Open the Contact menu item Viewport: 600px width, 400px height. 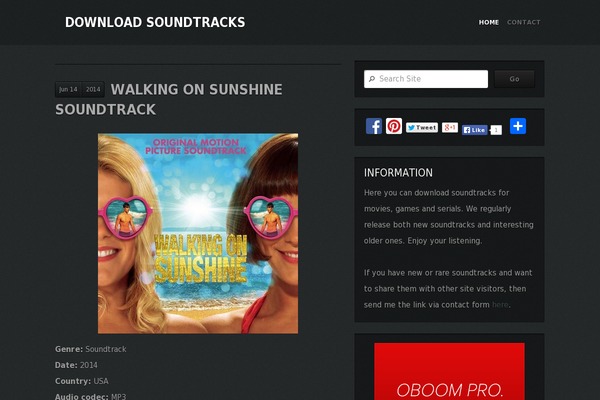(523, 22)
